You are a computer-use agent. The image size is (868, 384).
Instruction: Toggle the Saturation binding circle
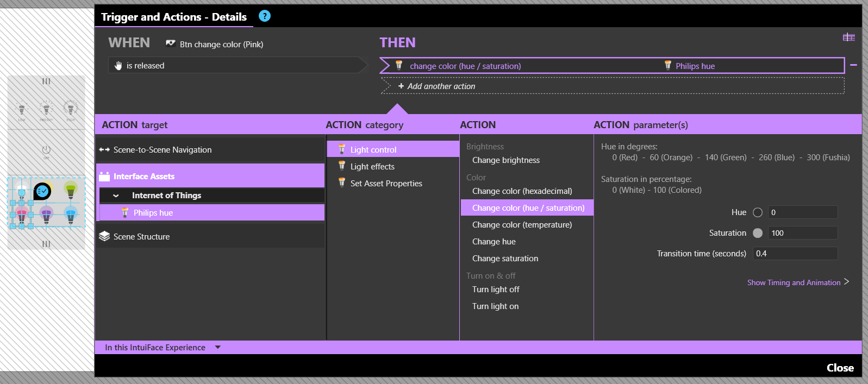coord(758,233)
